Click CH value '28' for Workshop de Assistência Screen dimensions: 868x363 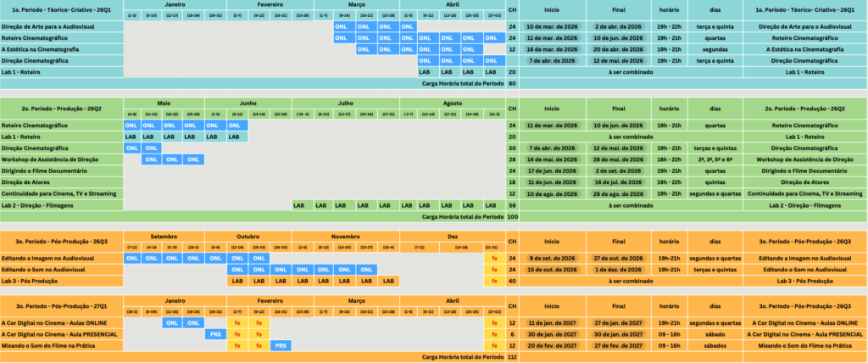click(512, 159)
